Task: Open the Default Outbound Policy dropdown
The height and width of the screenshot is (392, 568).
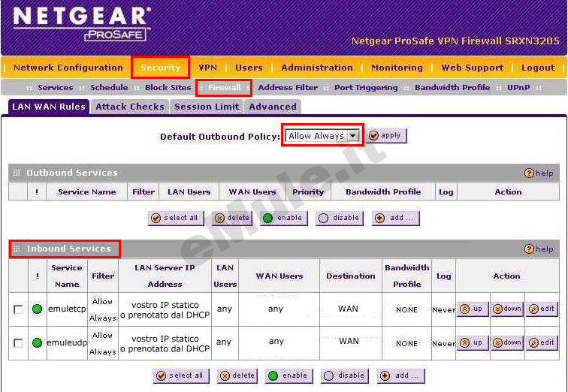Action: [x=322, y=136]
